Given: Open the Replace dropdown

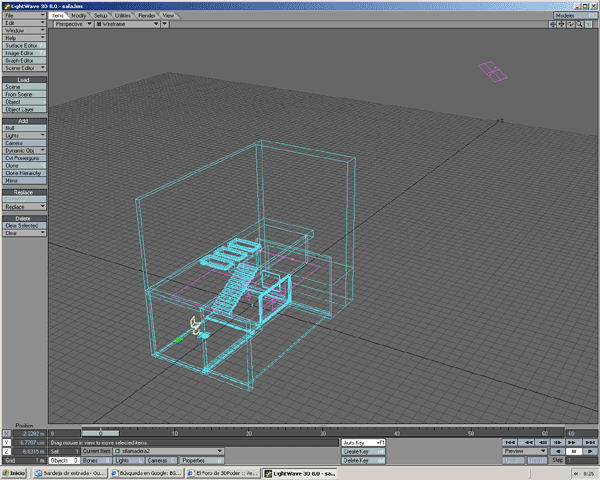Looking at the screenshot, I should 24,207.
